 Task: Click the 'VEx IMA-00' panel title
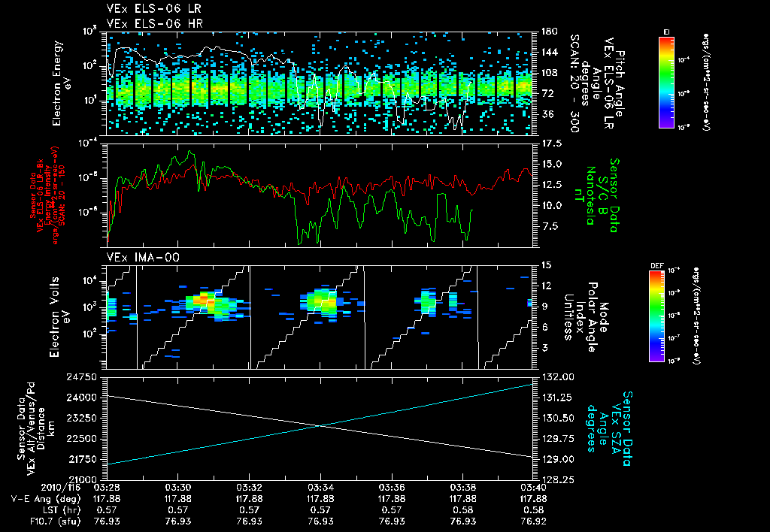[143, 257]
